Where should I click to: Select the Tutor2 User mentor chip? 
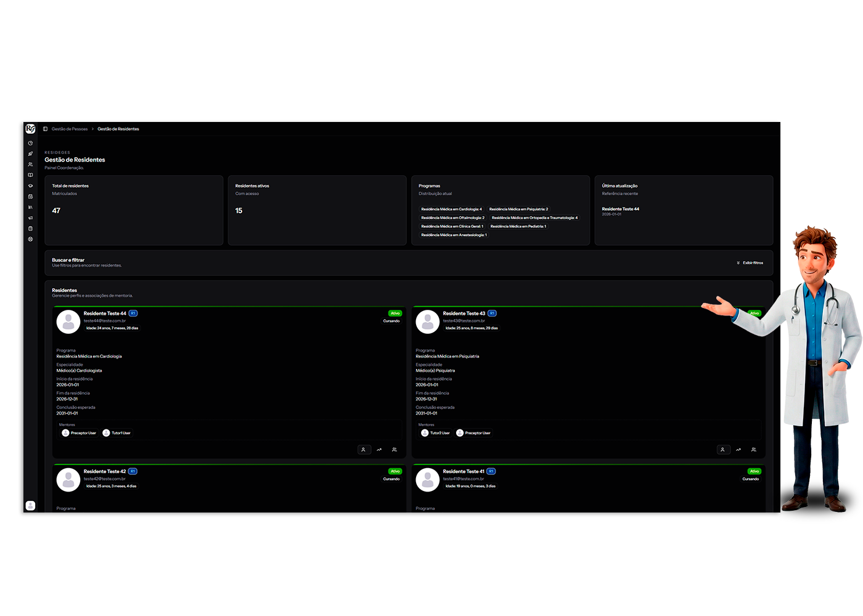click(x=436, y=433)
